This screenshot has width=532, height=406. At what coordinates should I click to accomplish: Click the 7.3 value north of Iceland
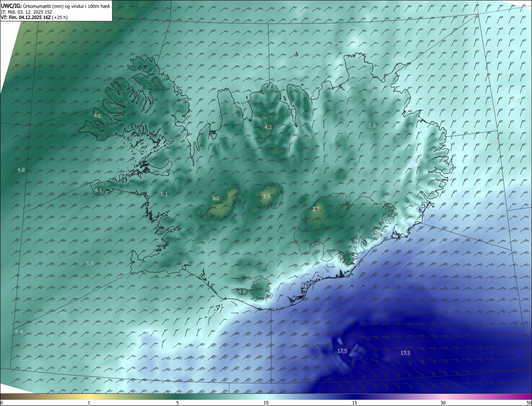coord(337,45)
